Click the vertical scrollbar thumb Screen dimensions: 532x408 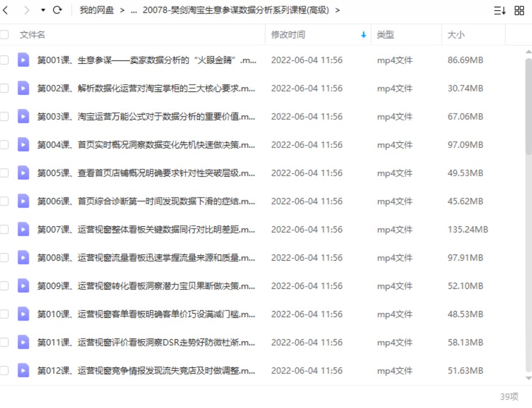coord(528,107)
